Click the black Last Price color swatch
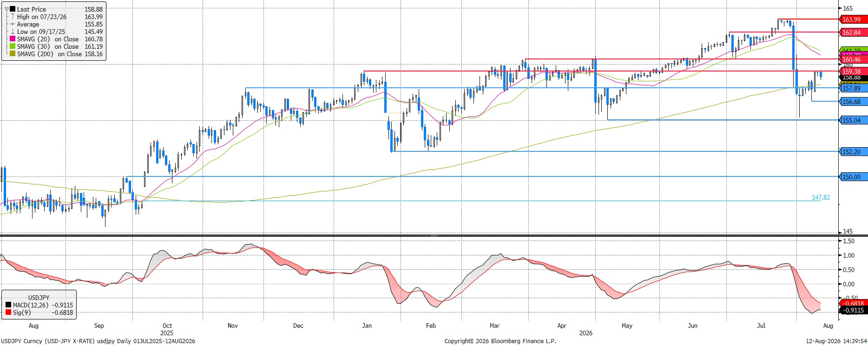Screen dimensions: 868x345 (13, 9)
